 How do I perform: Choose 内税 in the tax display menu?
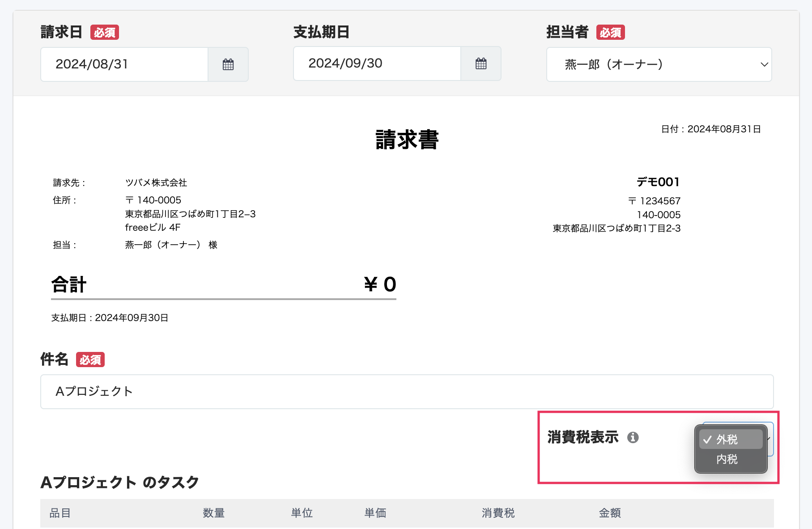click(x=731, y=459)
